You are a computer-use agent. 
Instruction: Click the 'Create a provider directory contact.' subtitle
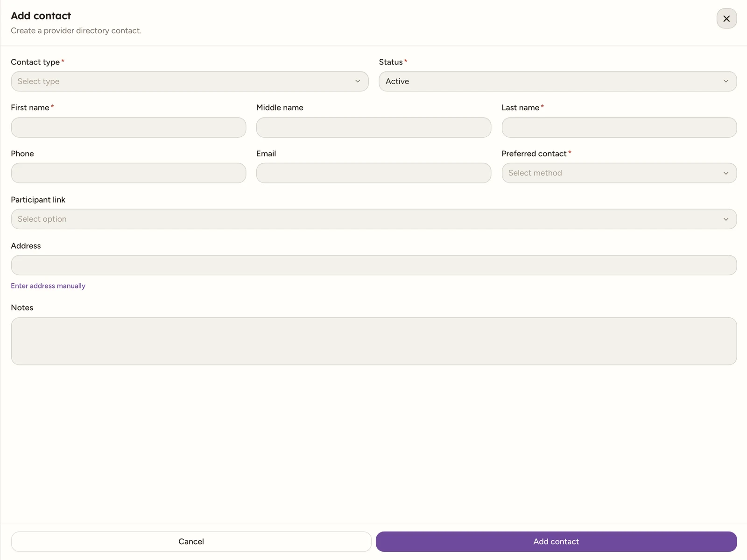pyautogui.click(x=76, y=30)
